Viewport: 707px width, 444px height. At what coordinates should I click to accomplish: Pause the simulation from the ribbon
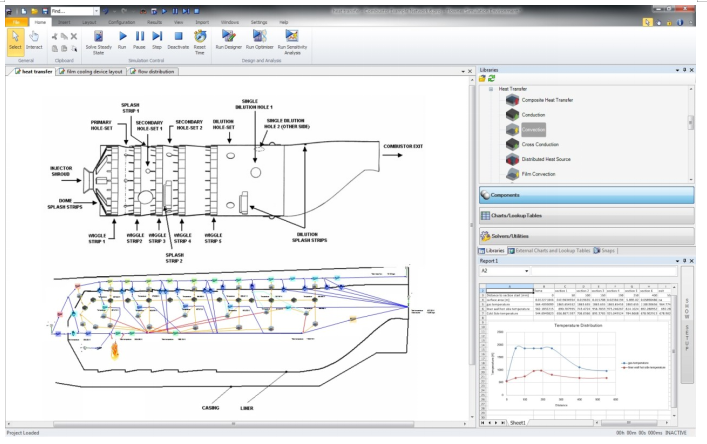tap(139, 40)
